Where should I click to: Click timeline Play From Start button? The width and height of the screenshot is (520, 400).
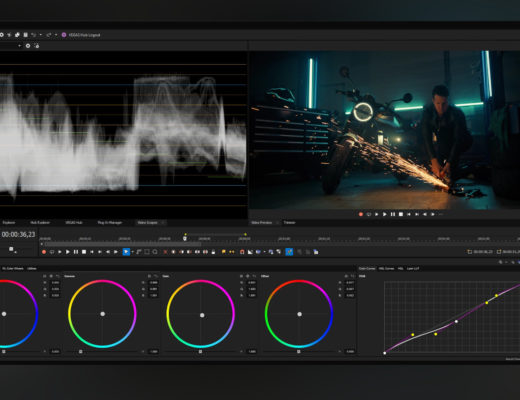[x=60, y=252]
